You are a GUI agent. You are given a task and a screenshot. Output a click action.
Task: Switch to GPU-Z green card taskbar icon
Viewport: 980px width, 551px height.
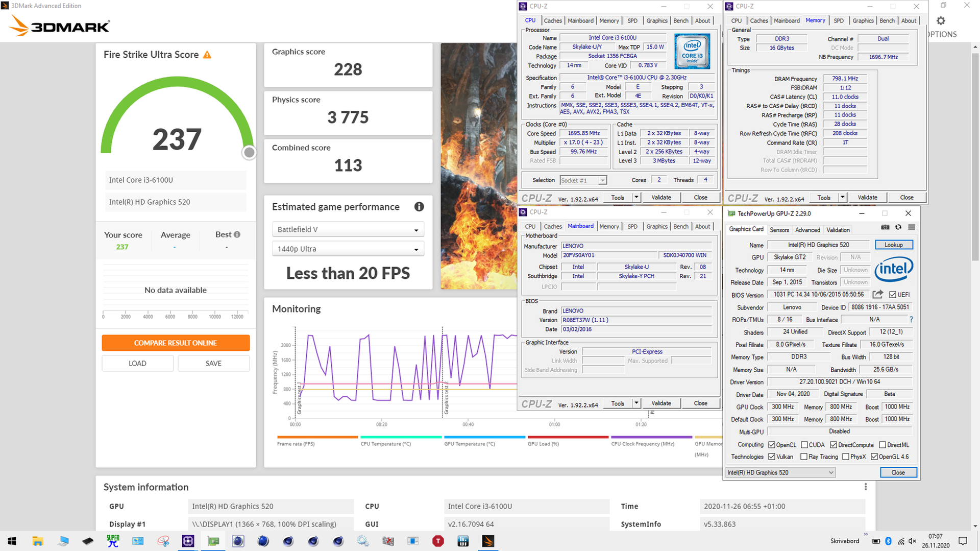point(213,541)
